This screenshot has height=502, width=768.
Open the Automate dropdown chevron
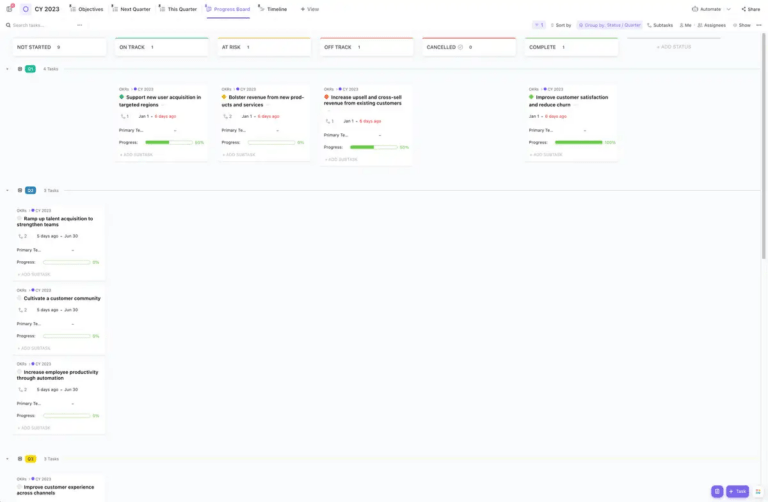pyautogui.click(x=728, y=9)
